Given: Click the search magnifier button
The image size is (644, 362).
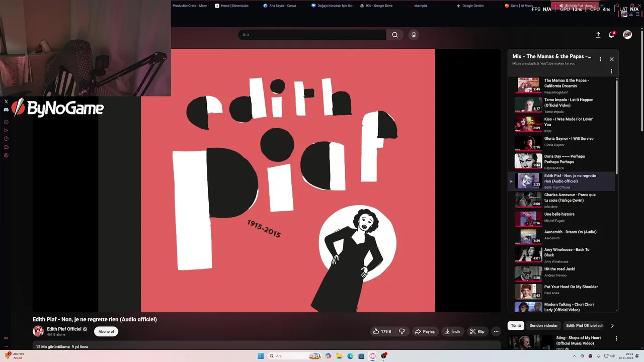Looking at the screenshot, I should click(395, 35).
